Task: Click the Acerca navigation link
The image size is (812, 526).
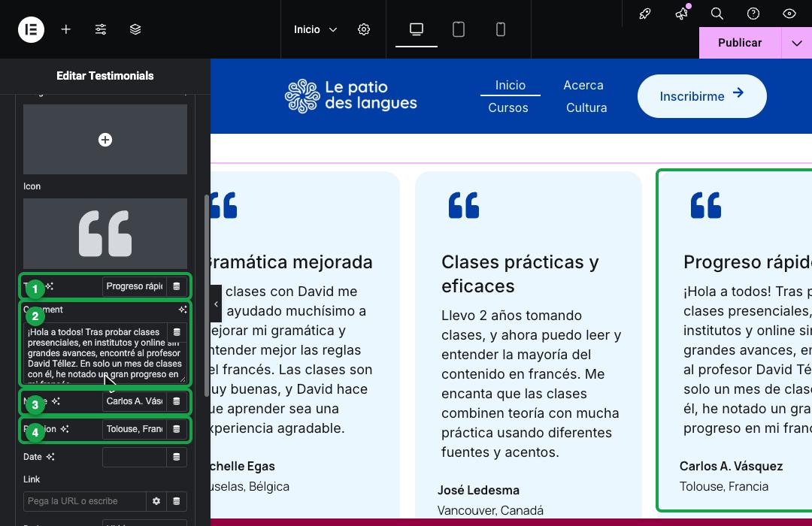Action: (x=583, y=86)
